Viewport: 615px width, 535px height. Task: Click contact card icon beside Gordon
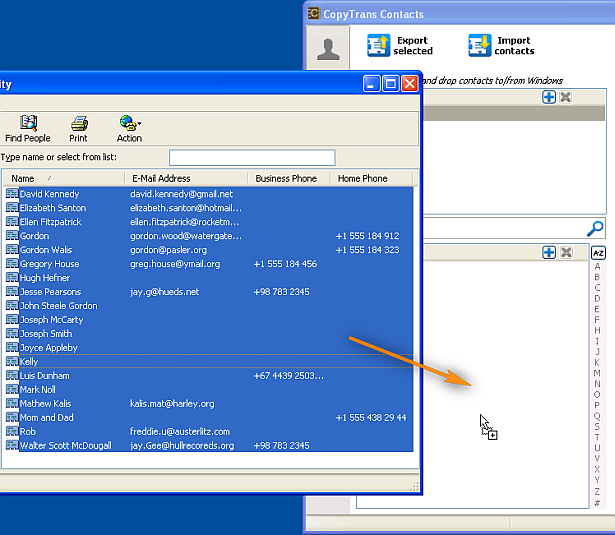point(12,236)
